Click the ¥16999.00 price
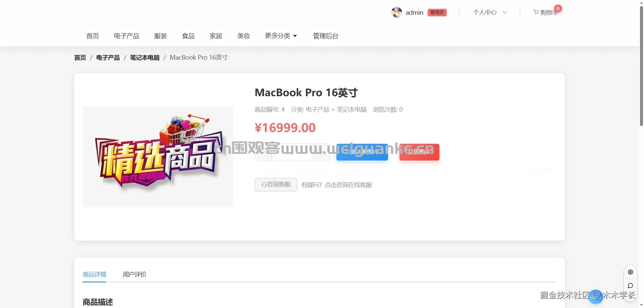The image size is (644, 308). (x=285, y=128)
